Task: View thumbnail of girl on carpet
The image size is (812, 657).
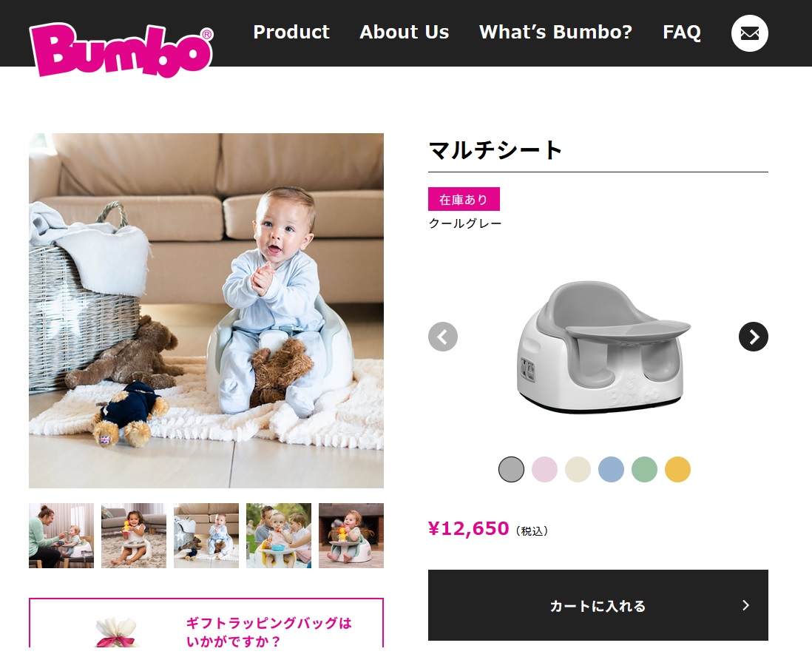Action: tap(134, 536)
